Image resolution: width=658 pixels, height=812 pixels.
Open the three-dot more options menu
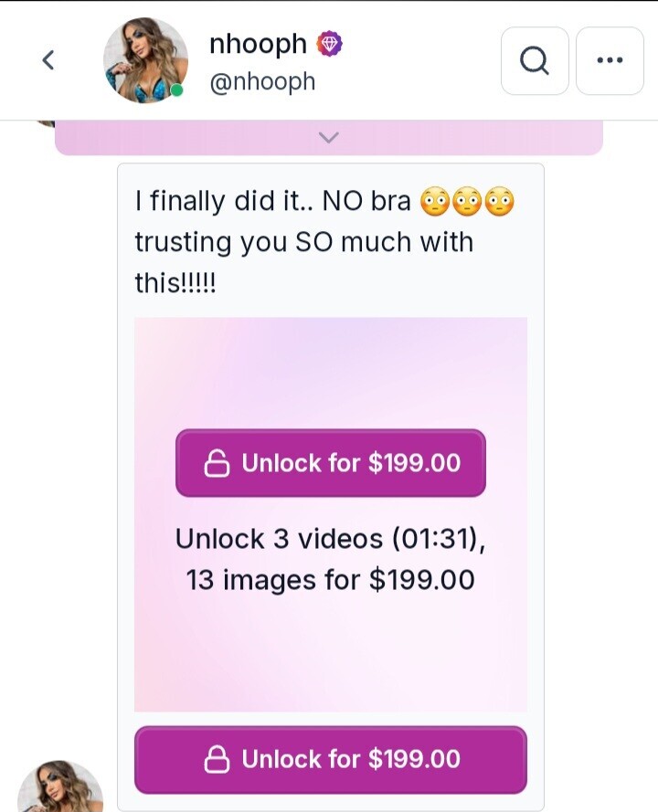click(x=610, y=61)
